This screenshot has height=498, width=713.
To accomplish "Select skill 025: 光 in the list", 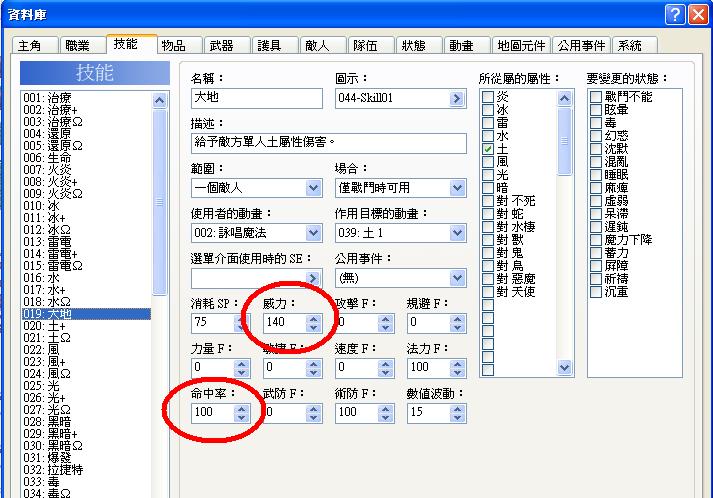I will point(86,386).
